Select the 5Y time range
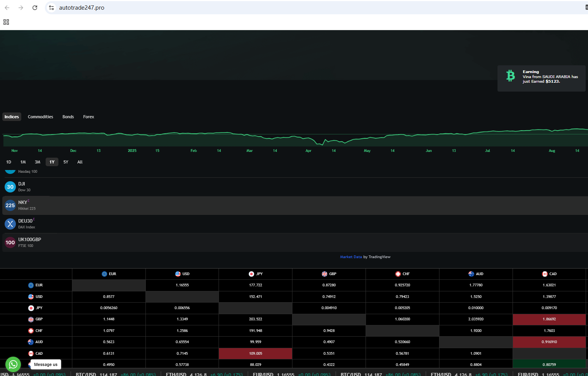Image resolution: width=588 pixels, height=376 pixels. [66, 162]
